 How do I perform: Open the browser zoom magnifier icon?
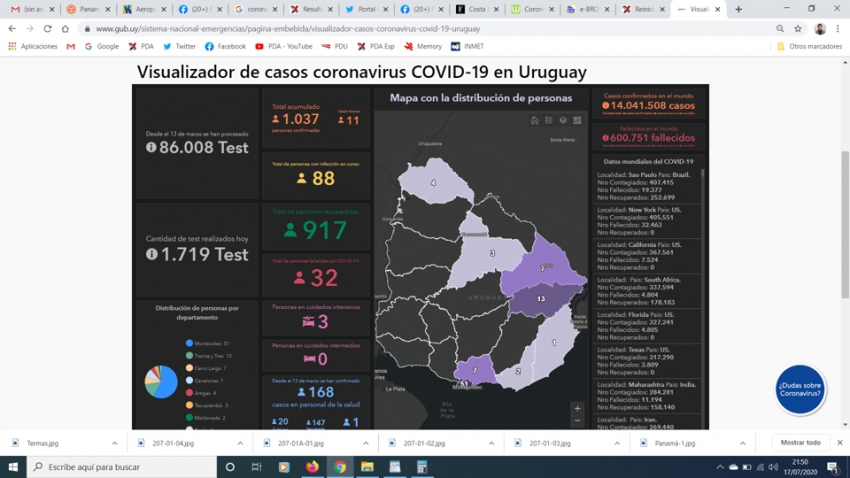tap(780, 29)
